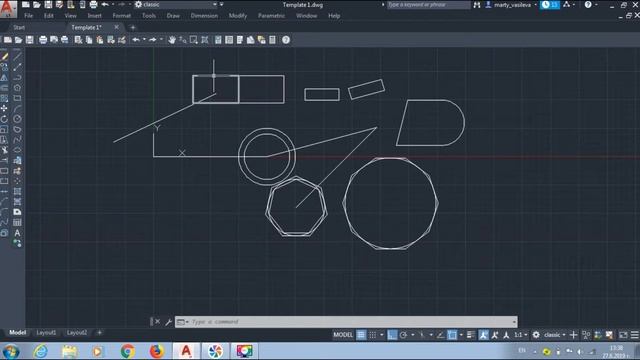This screenshot has width=640, height=360.
Task: Open the redo history dropdown arrow
Action: 161,40
